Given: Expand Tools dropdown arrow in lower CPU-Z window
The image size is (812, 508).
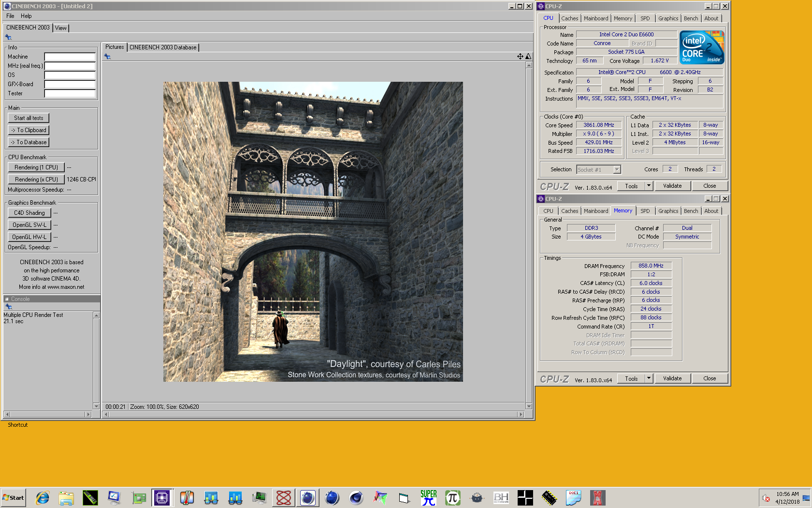Looking at the screenshot, I should 649,378.
